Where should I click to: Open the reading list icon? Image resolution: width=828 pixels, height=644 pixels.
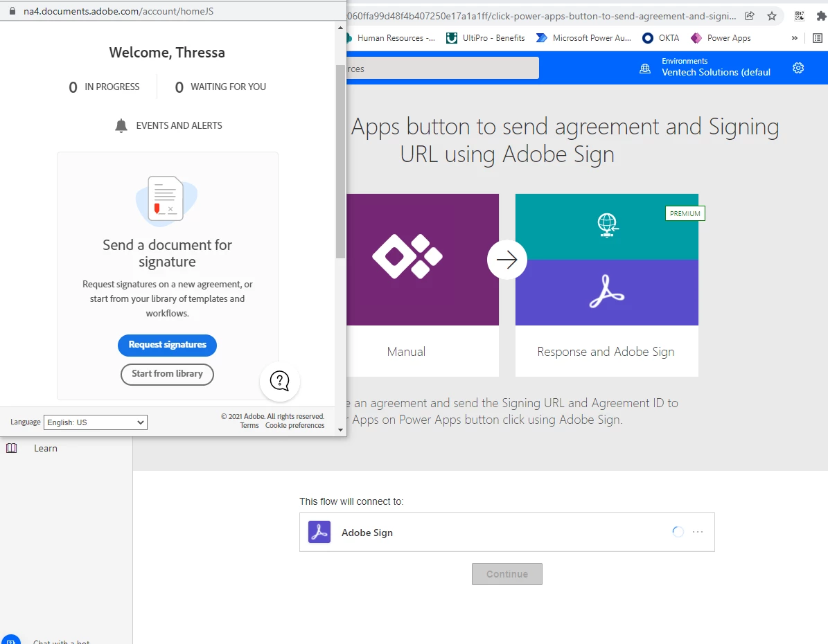pyautogui.click(x=818, y=38)
